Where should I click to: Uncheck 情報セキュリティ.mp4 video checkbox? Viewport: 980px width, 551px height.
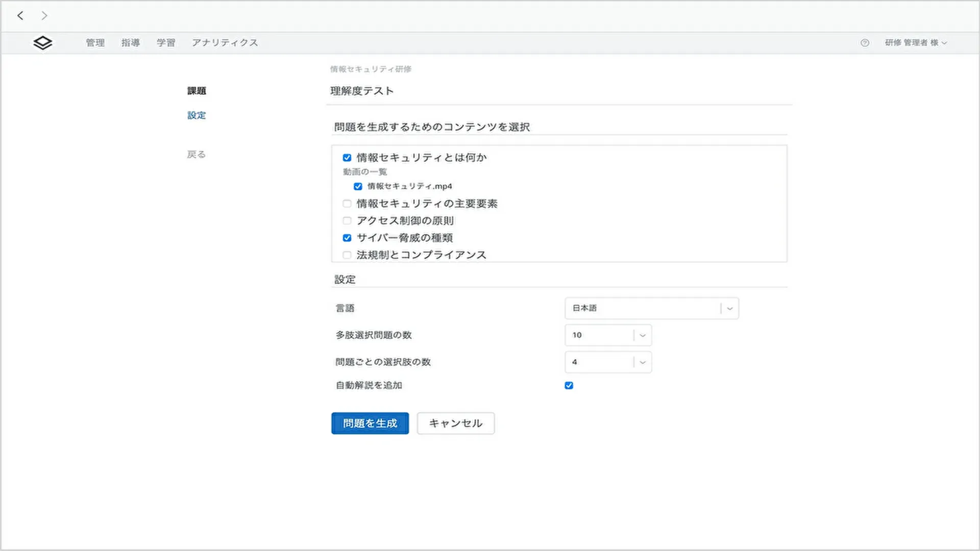[358, 186]
